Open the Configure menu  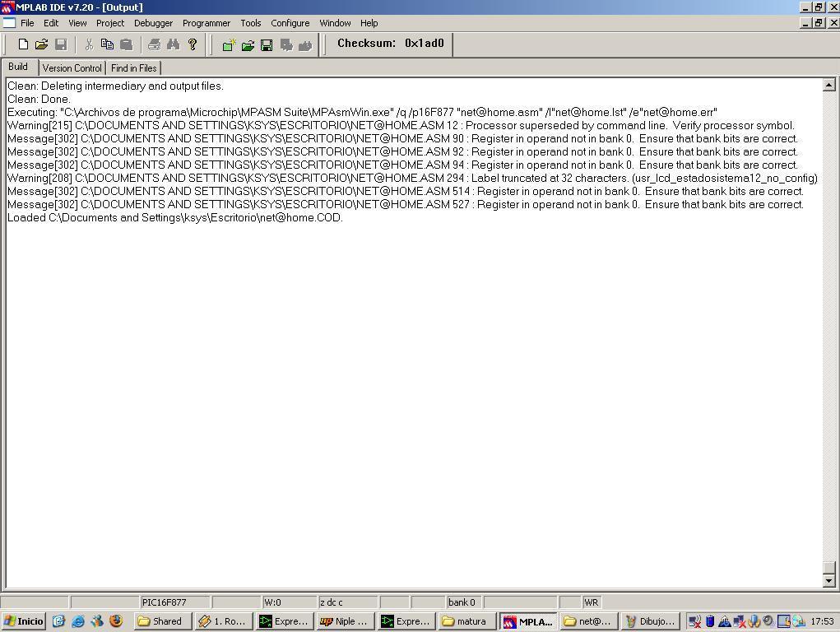click(290, 23)
